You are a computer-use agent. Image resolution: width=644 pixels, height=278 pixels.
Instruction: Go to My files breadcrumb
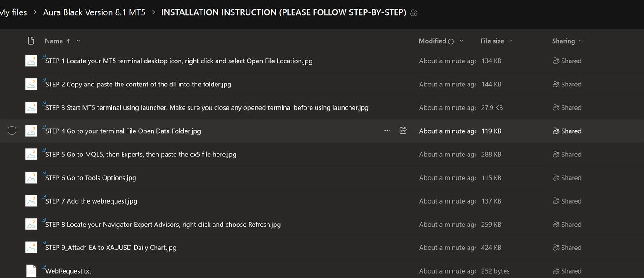coord(13,12)
